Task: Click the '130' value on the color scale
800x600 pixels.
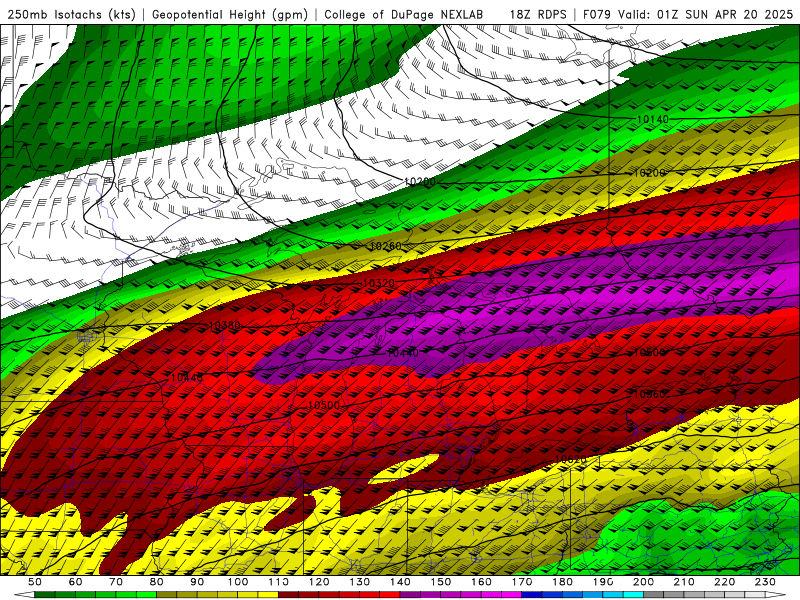Action: pyautogui.click(x=360, y=582)
